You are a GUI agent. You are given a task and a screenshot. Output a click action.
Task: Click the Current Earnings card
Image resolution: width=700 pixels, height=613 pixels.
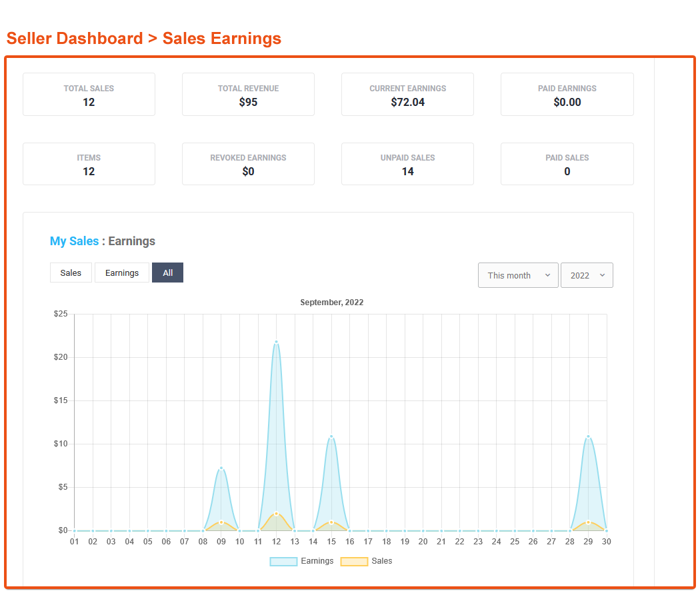tap(407, 94)
